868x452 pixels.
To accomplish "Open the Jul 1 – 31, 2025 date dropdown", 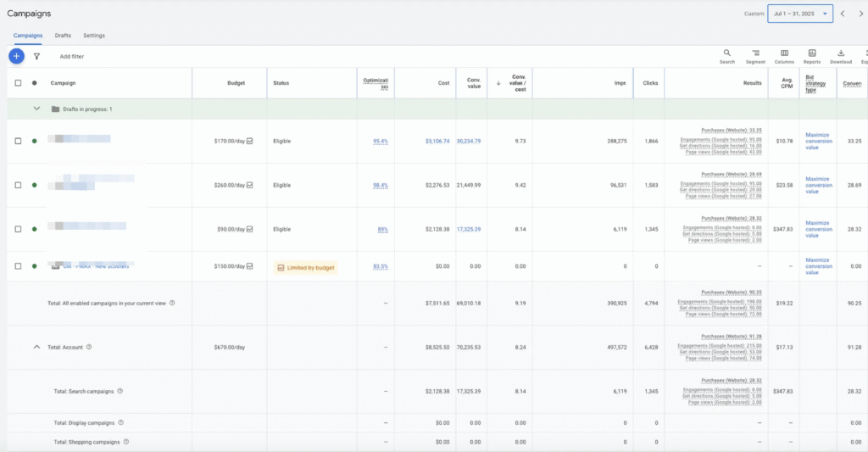I will coord(799,14).
